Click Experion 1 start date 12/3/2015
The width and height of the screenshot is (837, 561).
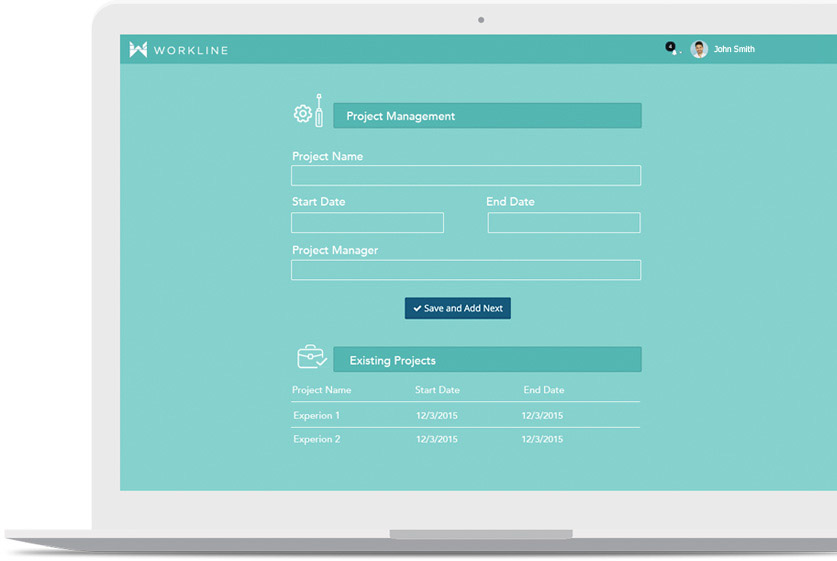coord(437,415)
